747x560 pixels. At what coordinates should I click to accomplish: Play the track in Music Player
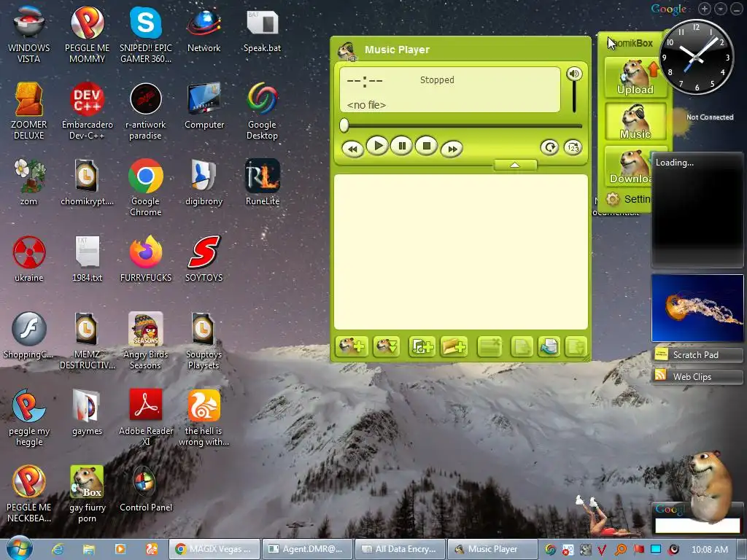tap(378, 146)
